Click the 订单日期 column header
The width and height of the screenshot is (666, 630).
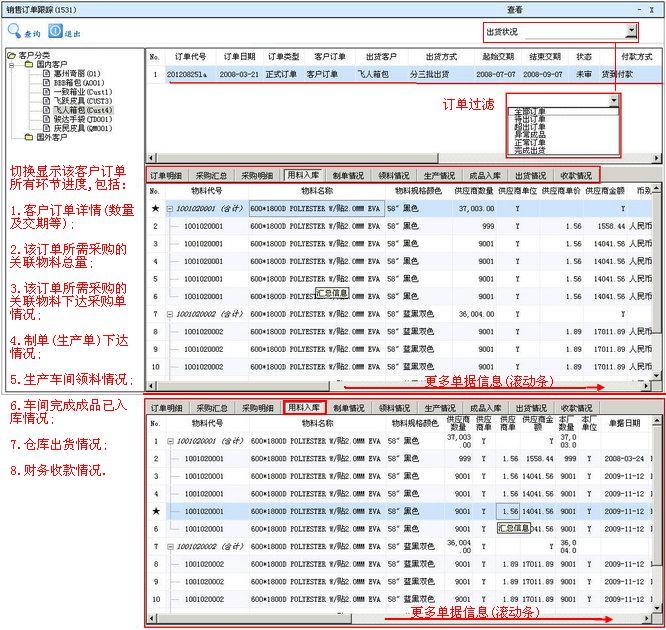pyautogui.click(x=239, y=57)
